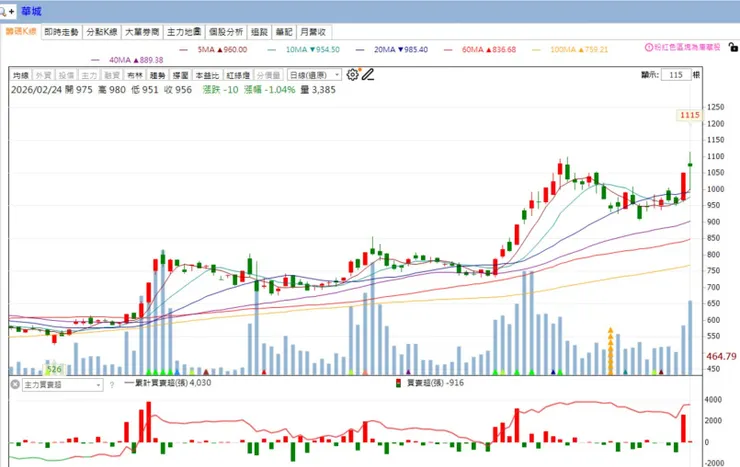
Task: Click the 40MA 889.38 legend entry
Action: pos(127,60)
